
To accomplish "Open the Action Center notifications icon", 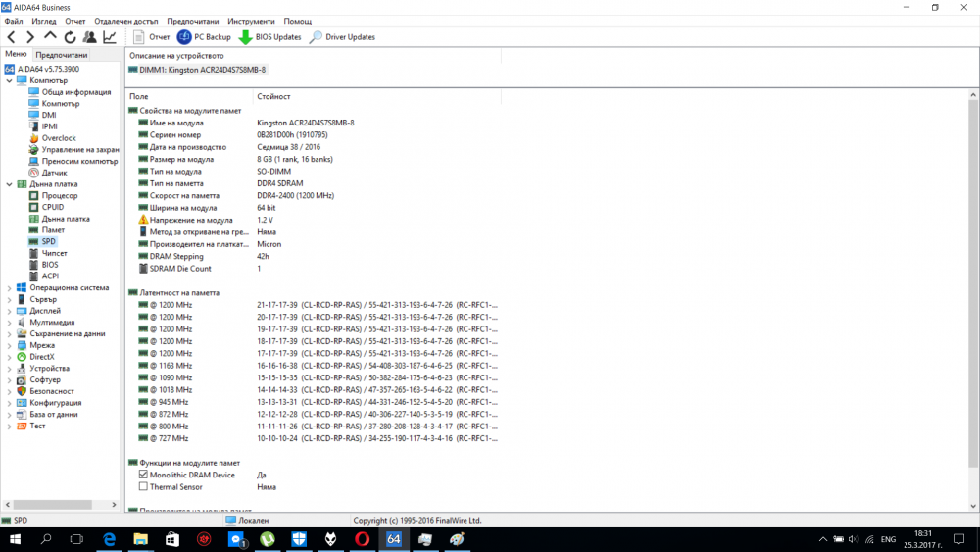I will point(958,539).
